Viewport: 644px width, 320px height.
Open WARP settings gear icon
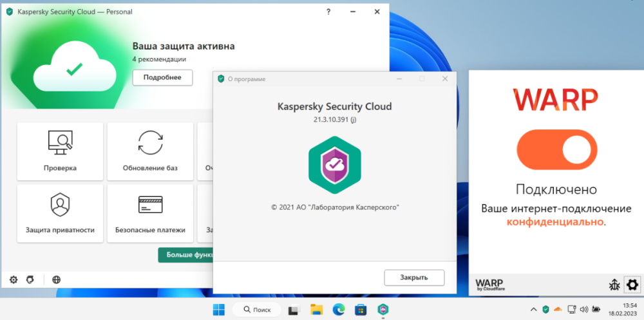click(x=632, y=284)
